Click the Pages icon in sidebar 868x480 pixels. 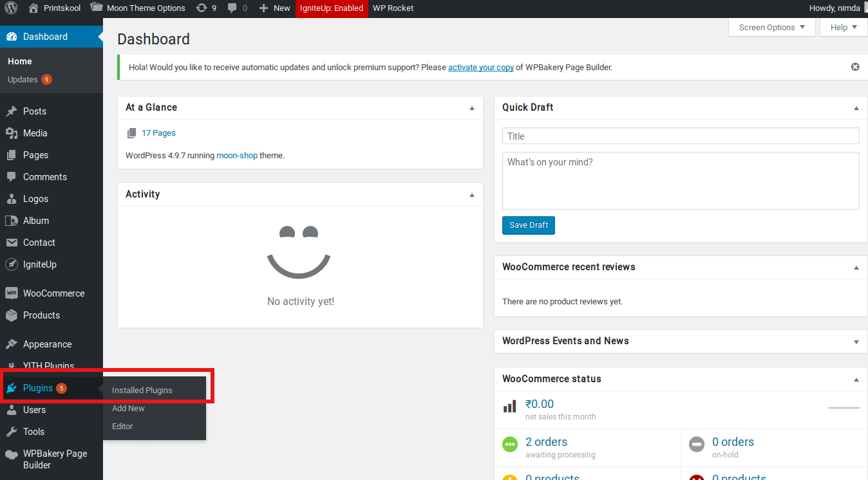(x=12, y=155)
